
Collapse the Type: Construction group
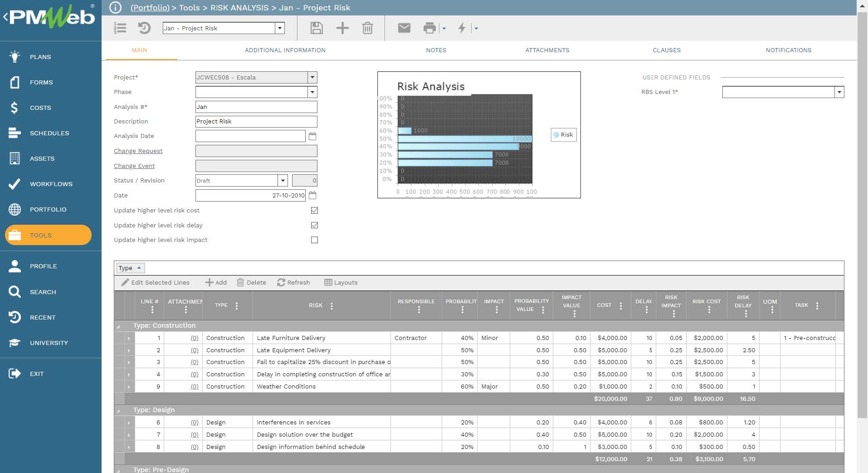pyautogui.click(x=119, y=325)
